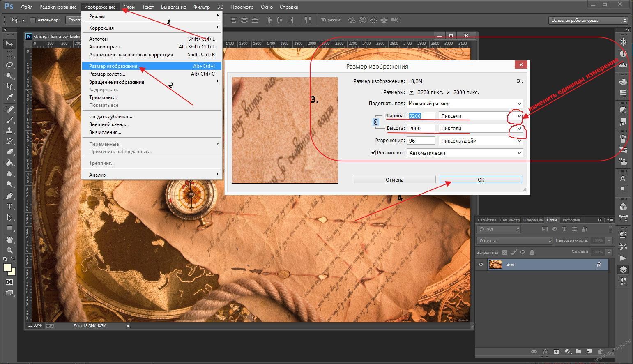Click the Высота value input field

click(421, 128)
